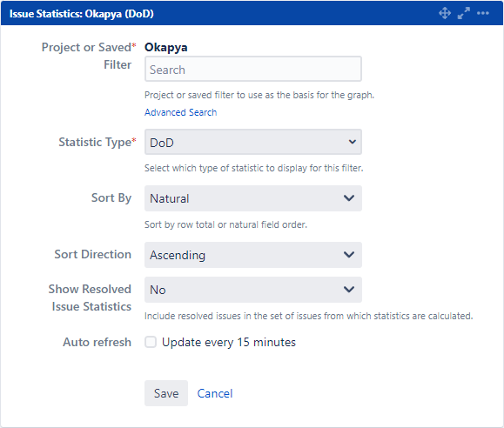Image resolution: width=504 pixels, height=428 pixels.
Task: Click the Okapya project name text
Action: (166, 48)
